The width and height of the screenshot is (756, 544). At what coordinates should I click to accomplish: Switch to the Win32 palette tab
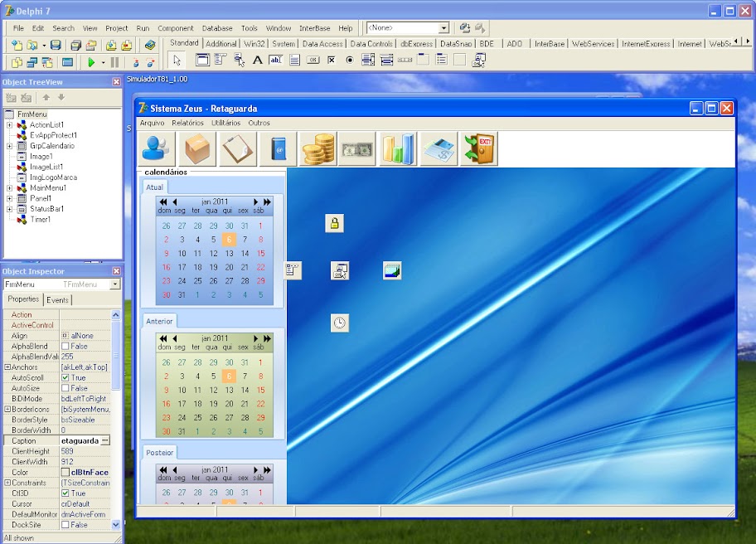pyautogui.click(x=254, y=44)
